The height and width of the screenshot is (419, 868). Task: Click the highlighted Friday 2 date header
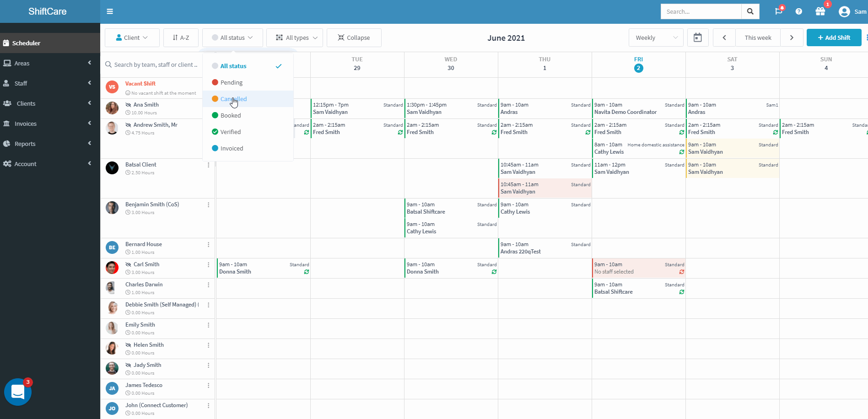(639, 68)
